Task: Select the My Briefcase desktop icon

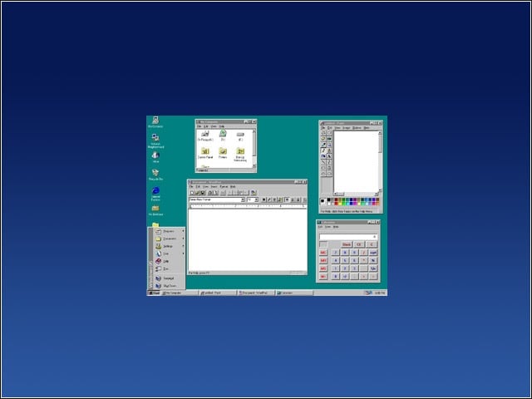Action: (x=155, y=210)
